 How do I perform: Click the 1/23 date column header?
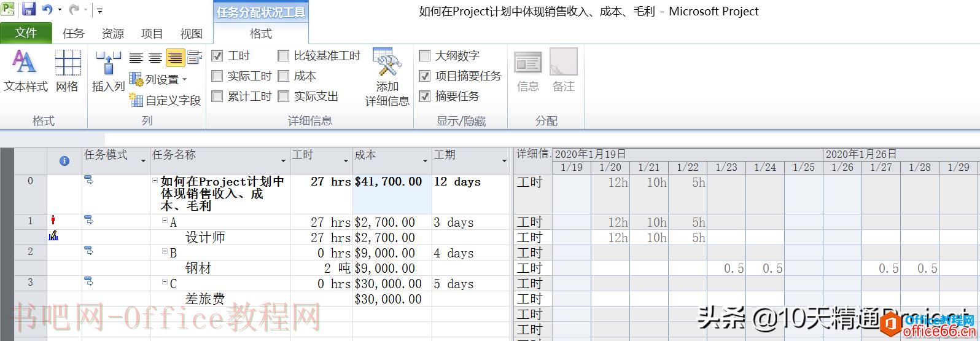tap(726, 167)
